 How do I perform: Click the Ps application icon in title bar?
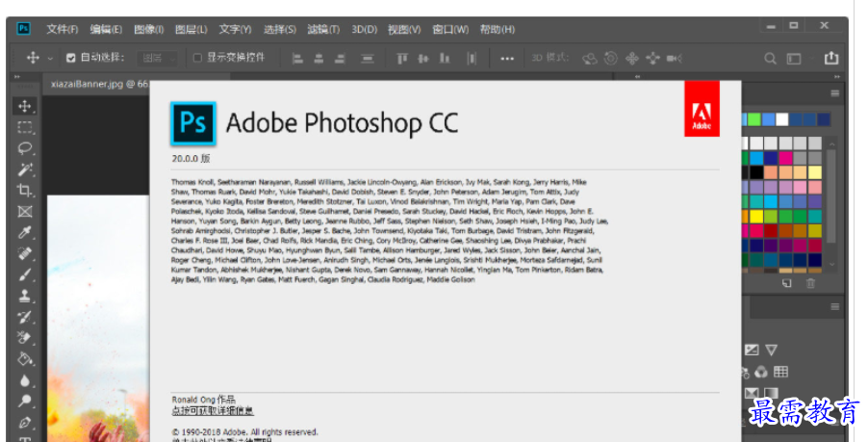(x=23, y=28)
